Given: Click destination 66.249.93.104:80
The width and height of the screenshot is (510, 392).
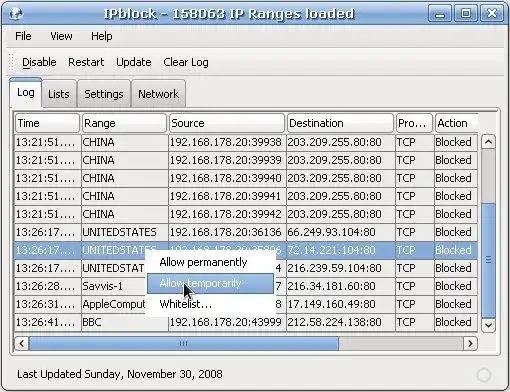Looking at the screenshot, I should (x=341, y=232).
